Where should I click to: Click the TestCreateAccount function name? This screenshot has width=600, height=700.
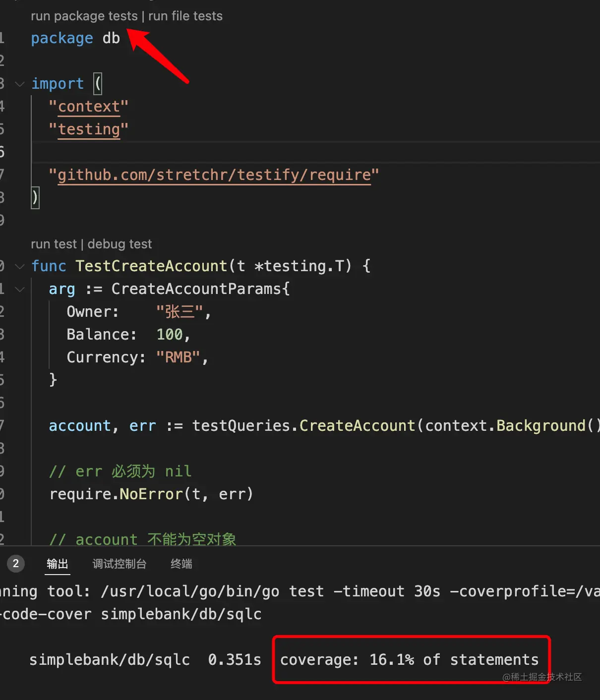click(x=151, y=266)
